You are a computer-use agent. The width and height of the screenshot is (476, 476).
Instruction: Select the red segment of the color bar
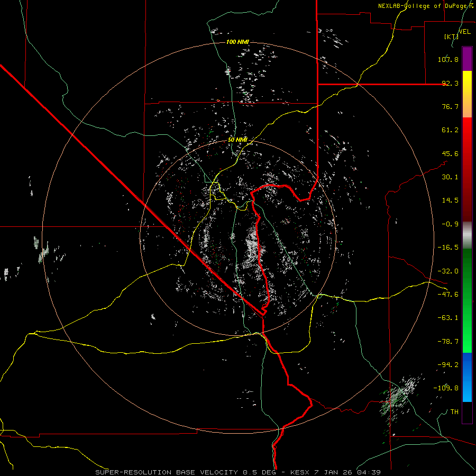point(467,169)
